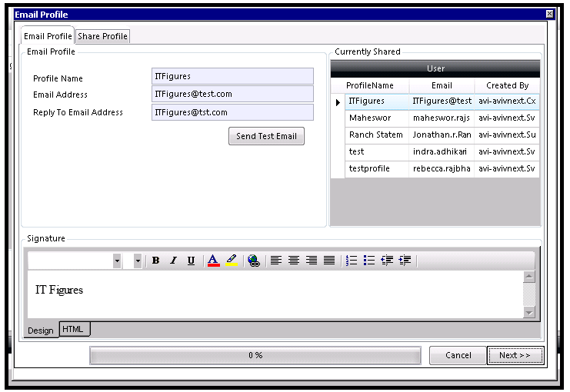Toggle italic formatting in signature editor
The image size is (570, 392).
[x=173, y=261]
